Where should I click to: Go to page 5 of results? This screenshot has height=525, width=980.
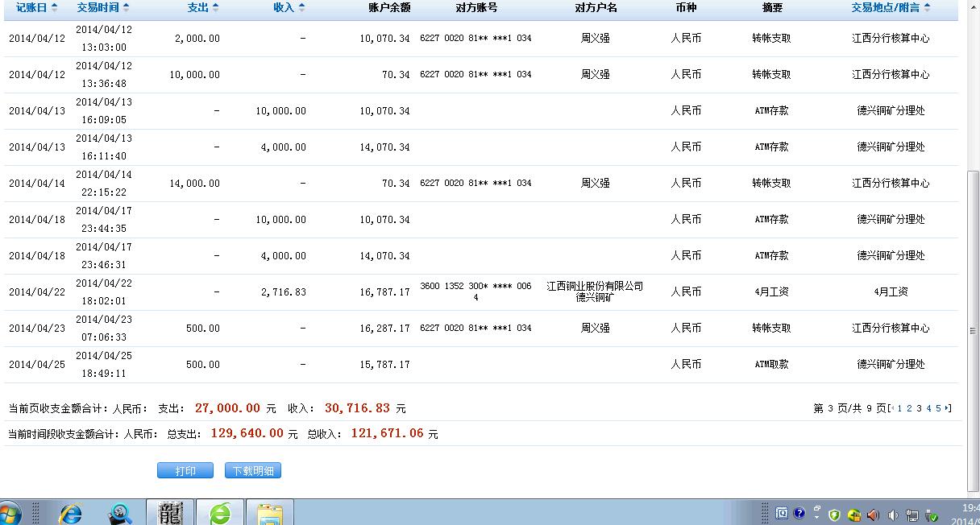(x=938, y=408)
